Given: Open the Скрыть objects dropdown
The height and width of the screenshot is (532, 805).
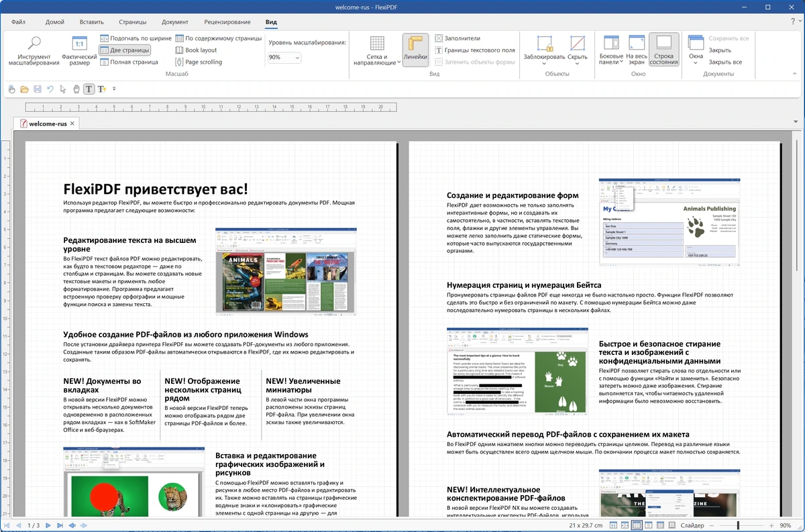Looking at the screenshot, I should tap(577, 51).
